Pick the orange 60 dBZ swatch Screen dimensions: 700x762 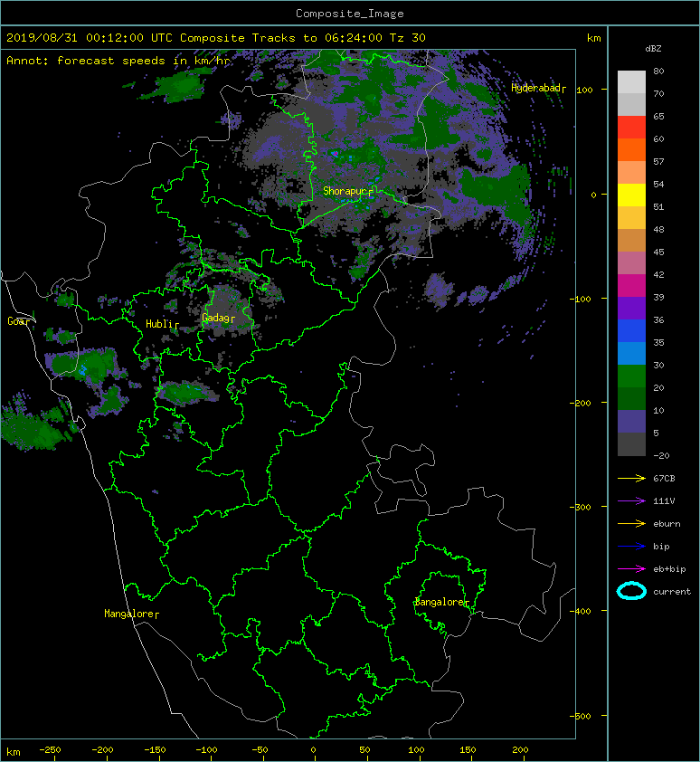631,149
